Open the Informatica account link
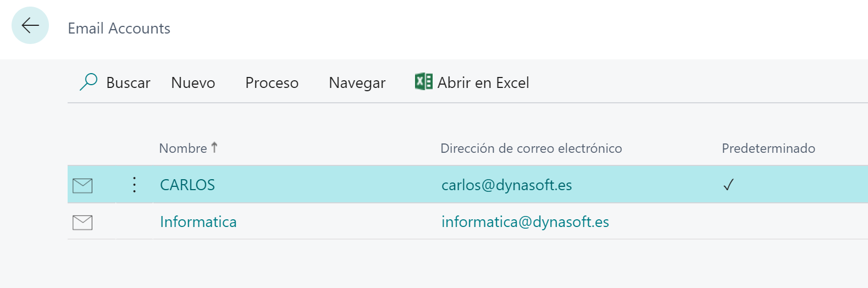Viewport: 868px width, 288px height. pos(198,221)
